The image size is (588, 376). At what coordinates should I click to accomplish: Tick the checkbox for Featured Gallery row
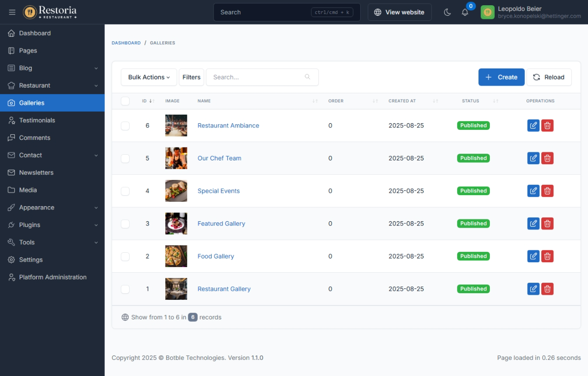coord(125,224)
